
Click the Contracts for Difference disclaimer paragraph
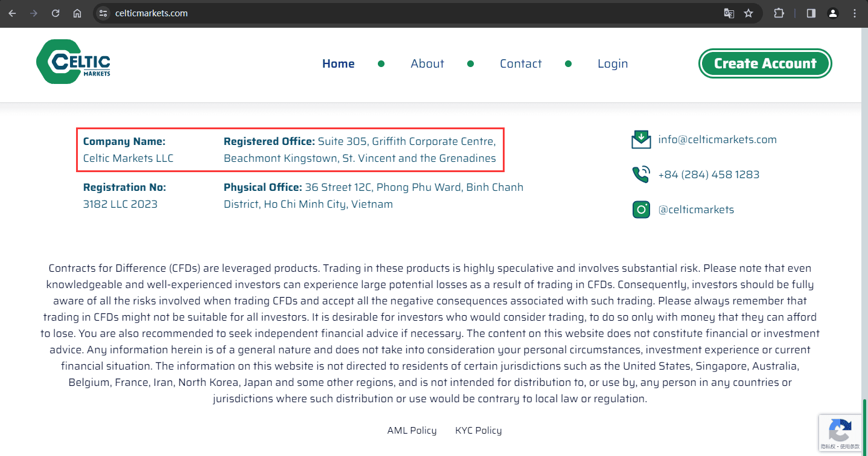tap(430, 333)
